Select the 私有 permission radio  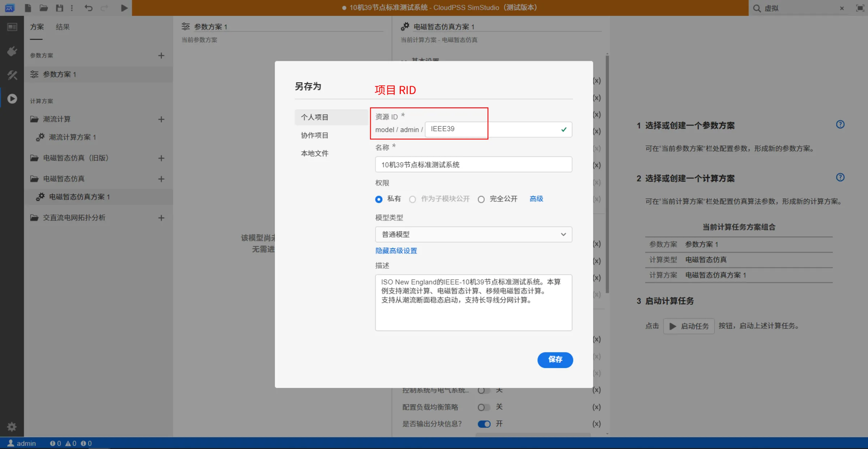(x=379, y=199)
